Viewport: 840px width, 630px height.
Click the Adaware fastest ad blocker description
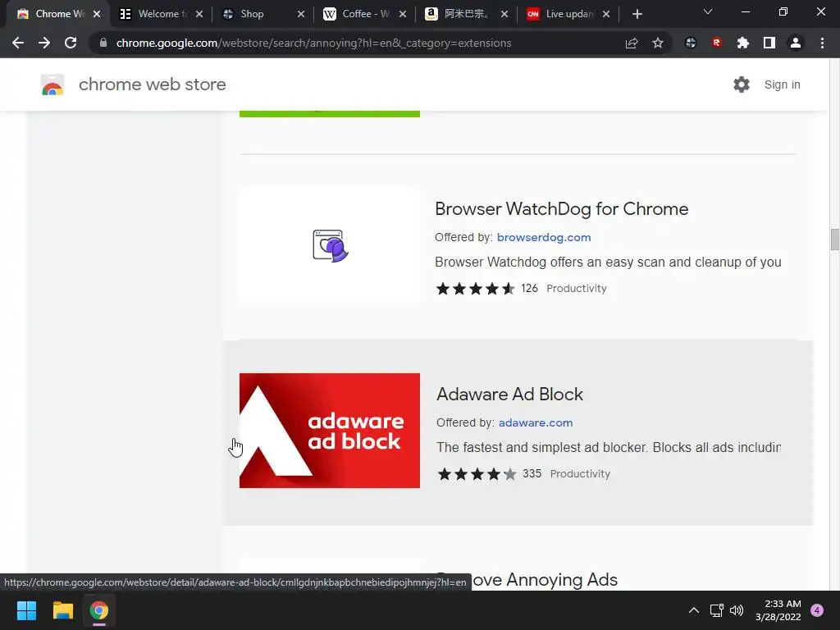[609, 447]
